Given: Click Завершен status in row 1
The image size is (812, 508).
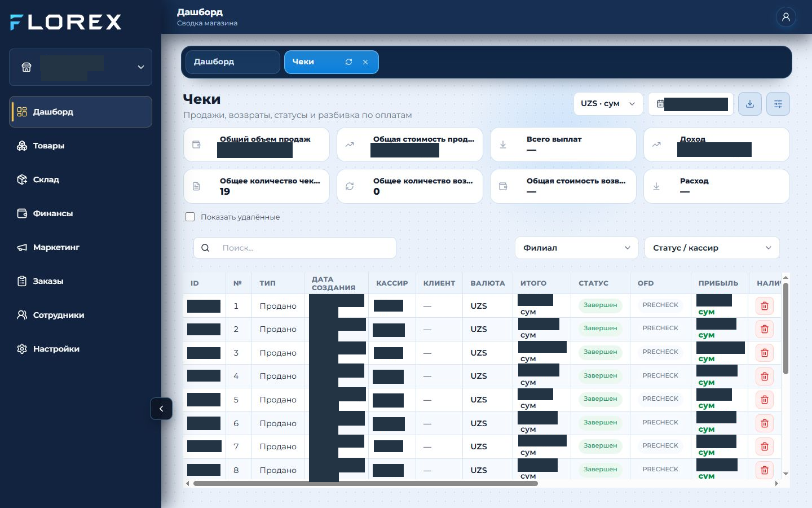Looking at the screenshot, I should click(600, 305).
